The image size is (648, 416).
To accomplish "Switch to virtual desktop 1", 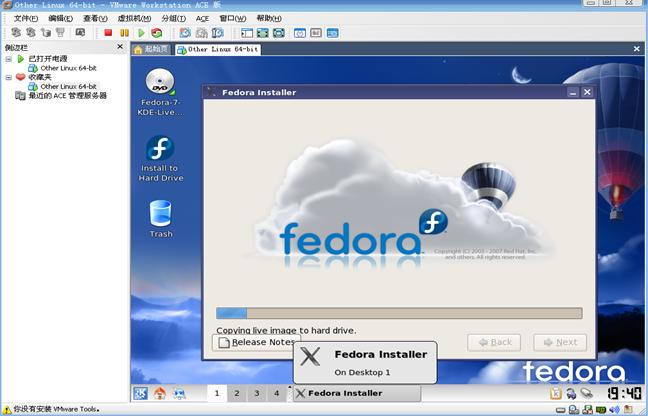I will (217, 393).
